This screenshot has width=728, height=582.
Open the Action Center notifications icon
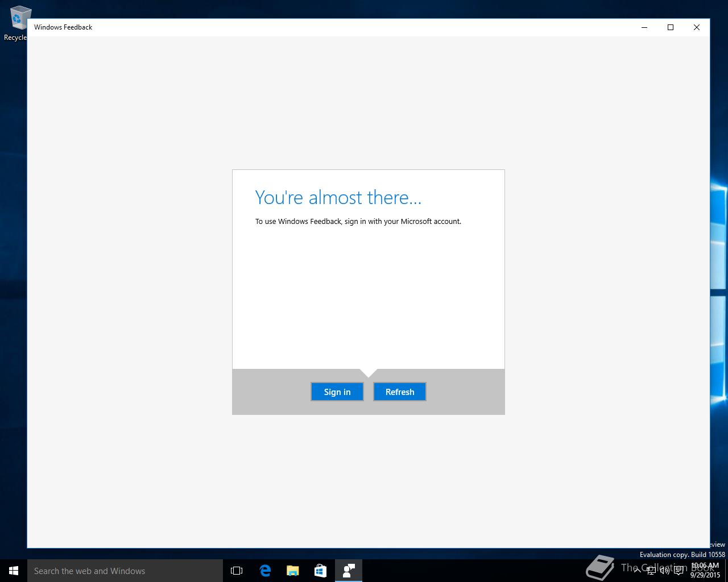679,571
